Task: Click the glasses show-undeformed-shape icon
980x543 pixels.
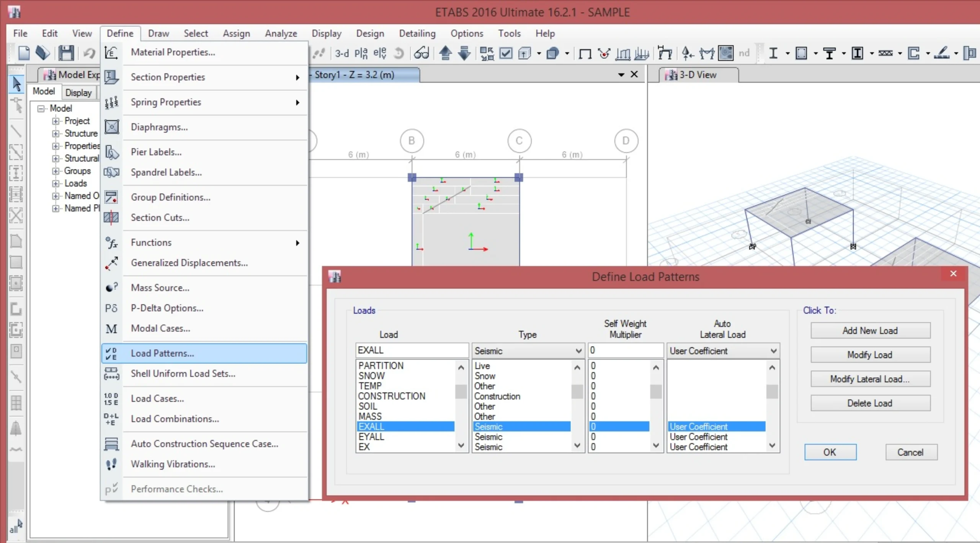Action: [x=421, y=53]
